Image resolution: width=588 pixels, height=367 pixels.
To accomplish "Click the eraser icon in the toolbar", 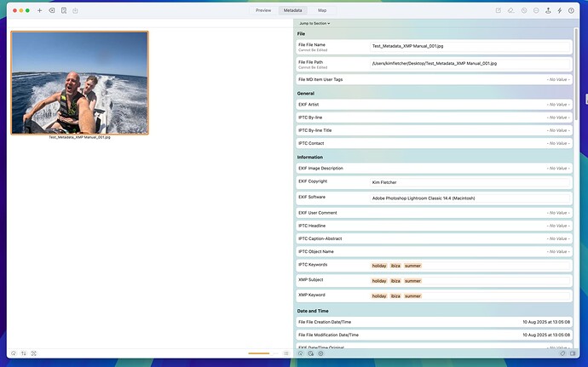I will coord(510,10).
